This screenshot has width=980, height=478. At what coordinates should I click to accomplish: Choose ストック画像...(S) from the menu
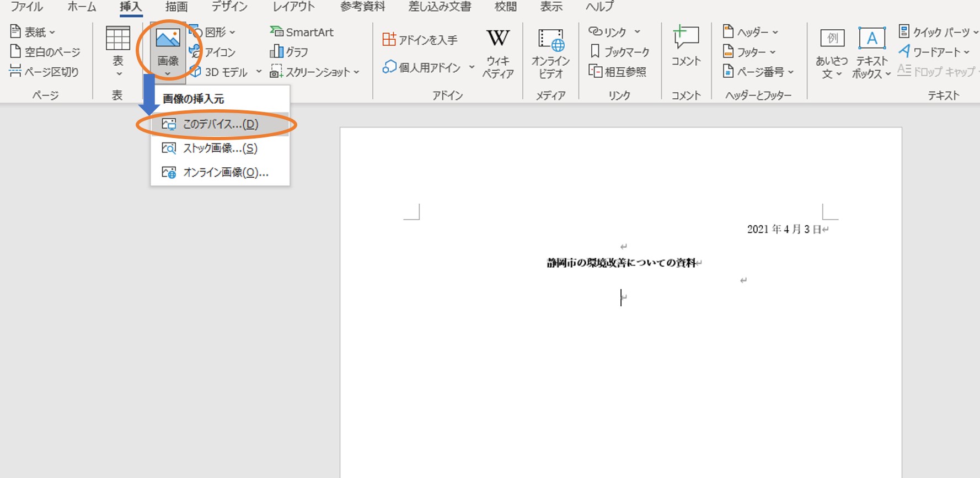pyautogui.click(x=220, y=148)
